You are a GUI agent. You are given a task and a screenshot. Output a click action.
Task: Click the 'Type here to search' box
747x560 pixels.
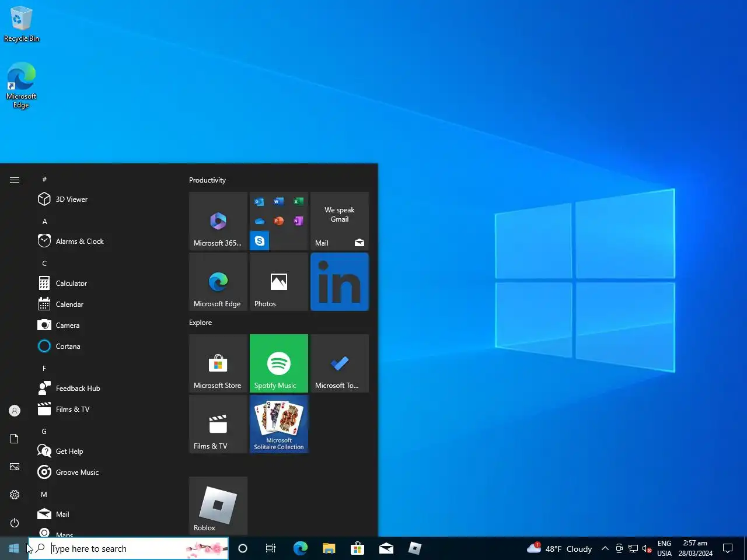[128, 548]
